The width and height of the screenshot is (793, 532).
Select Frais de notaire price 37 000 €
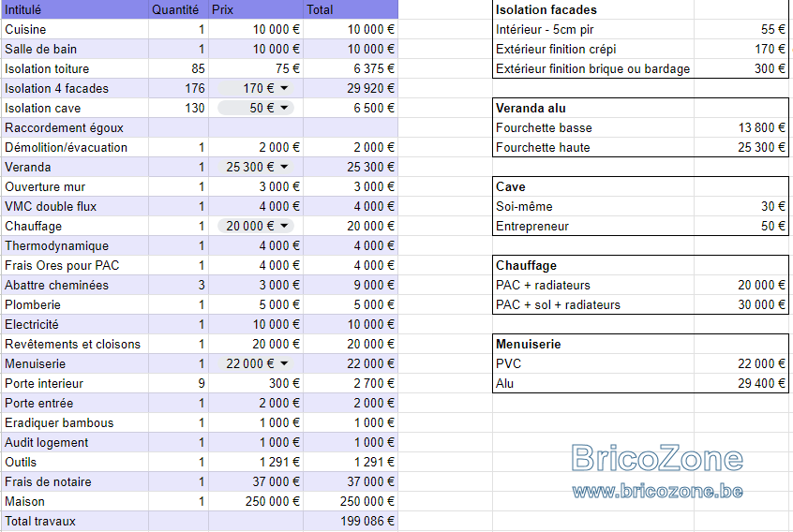point(256,482)
